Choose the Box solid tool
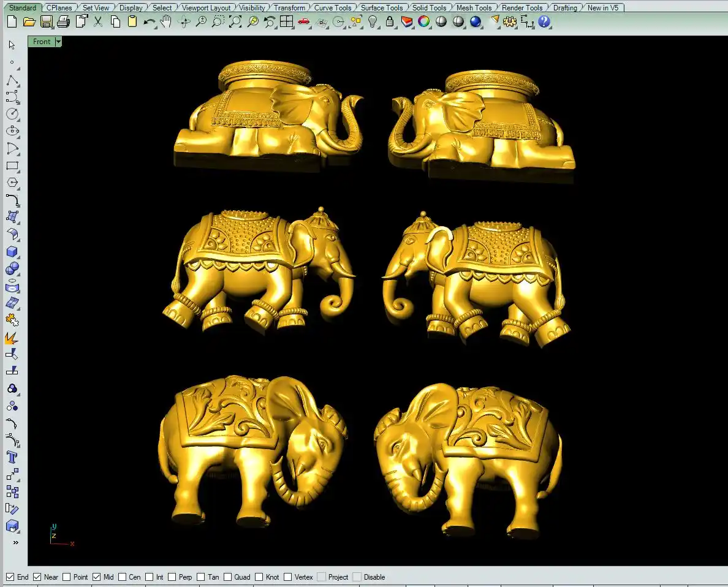The width and height of the screenshot is (728, 587). [x=12, y=252]
